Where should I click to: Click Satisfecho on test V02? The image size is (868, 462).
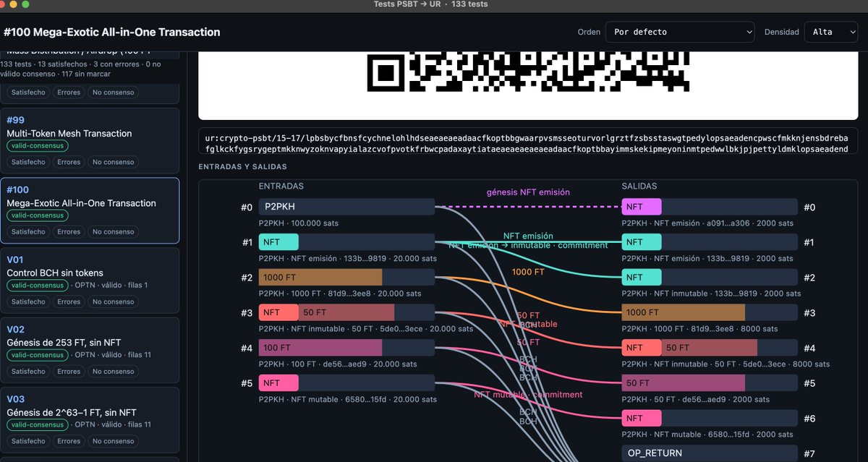28,372
